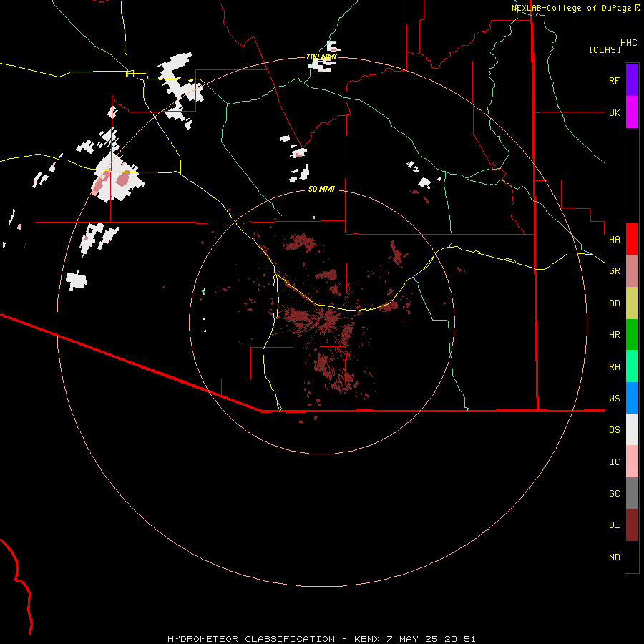Click the ND black legend swatch

(x=632, y=557)
